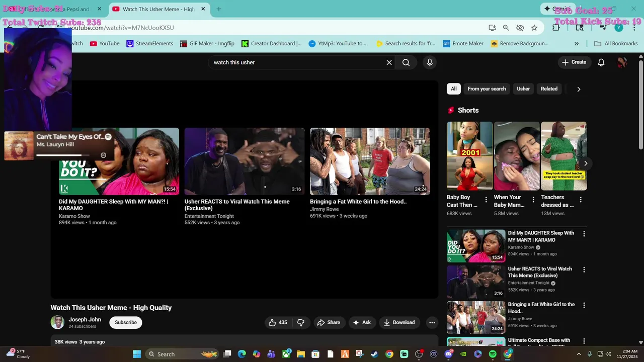
Task: Click the zoom magnifier icon in address bar
Action: click(x=506, y=28)
